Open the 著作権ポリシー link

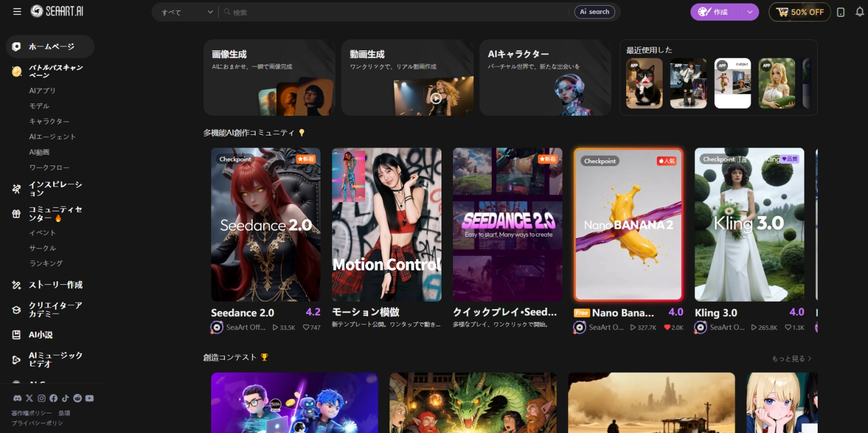[x=32, y=413]
